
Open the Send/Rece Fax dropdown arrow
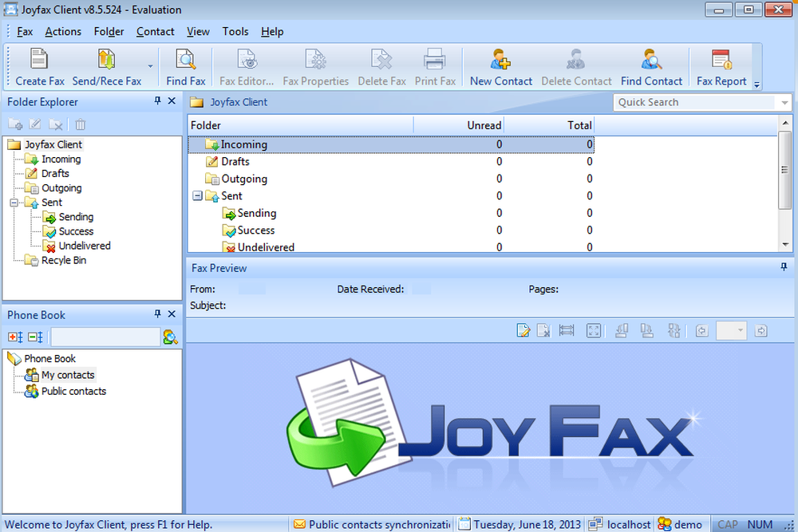click(148, 67)
